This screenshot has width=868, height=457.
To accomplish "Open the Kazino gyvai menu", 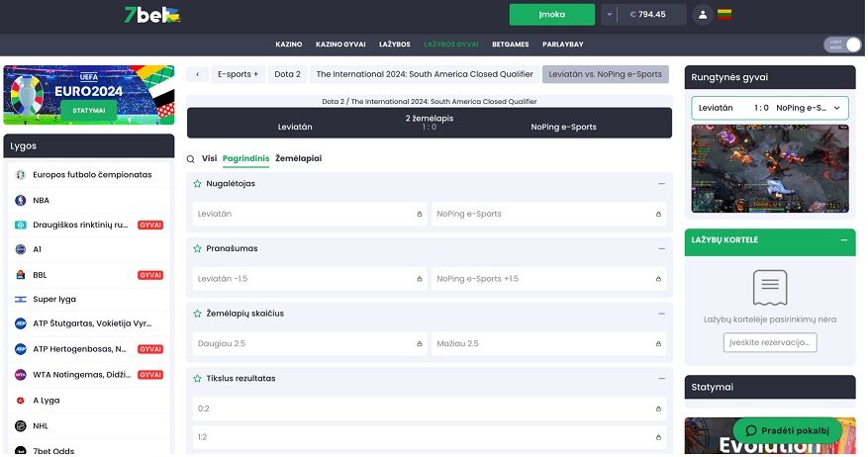I will click(340, 45).
